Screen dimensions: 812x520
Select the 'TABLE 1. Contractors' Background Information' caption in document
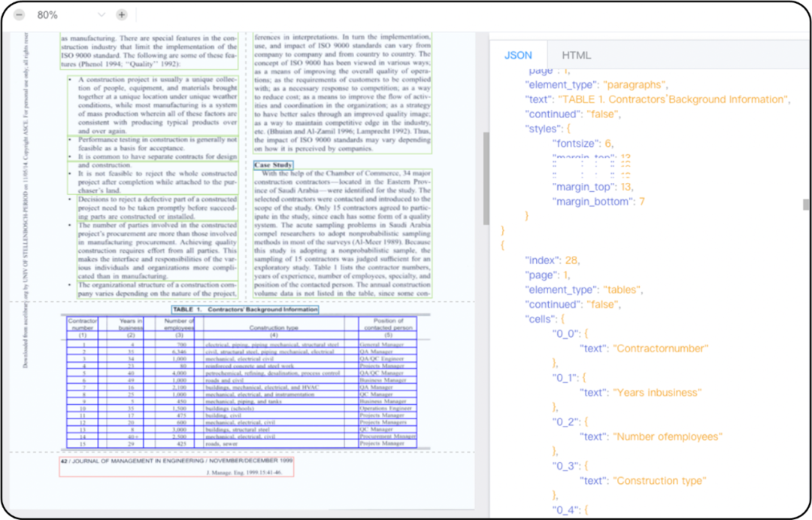245,309
